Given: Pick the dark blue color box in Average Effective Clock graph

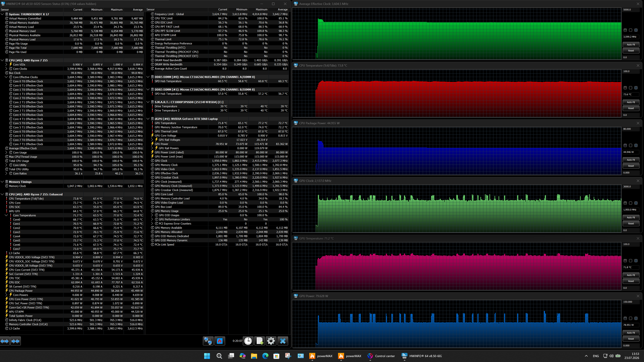Looking at the screenshot, I should click(x=636, y=30).
